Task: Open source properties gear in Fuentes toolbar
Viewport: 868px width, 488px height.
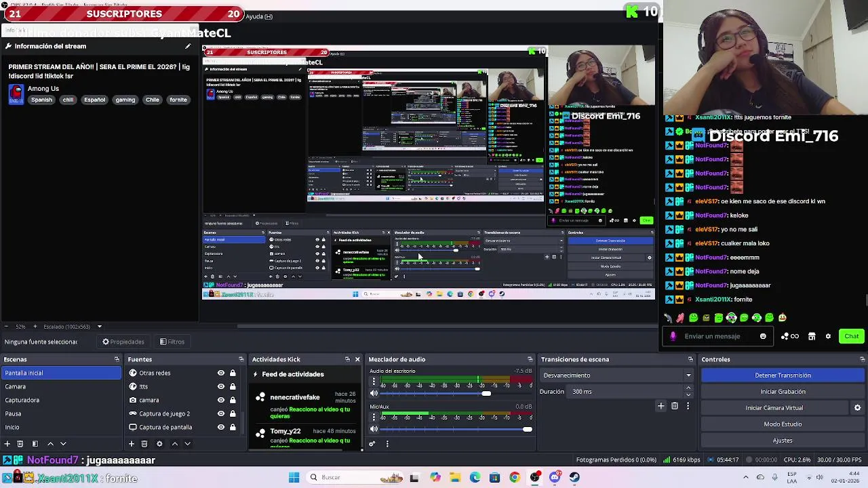Action: click(159, 444)
